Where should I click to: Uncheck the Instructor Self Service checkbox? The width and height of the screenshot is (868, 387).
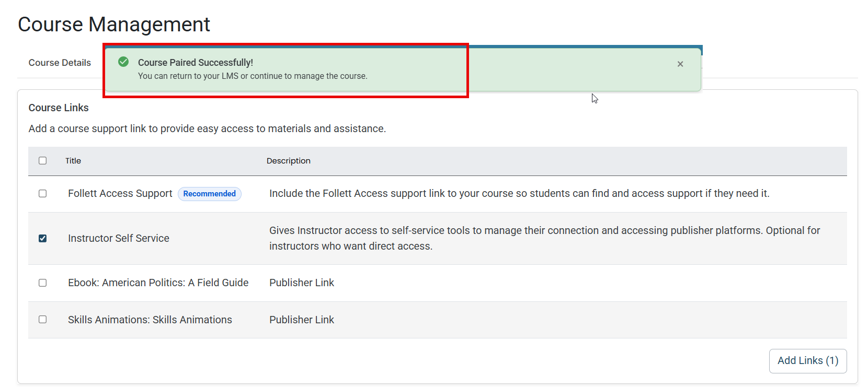[43, 239]
